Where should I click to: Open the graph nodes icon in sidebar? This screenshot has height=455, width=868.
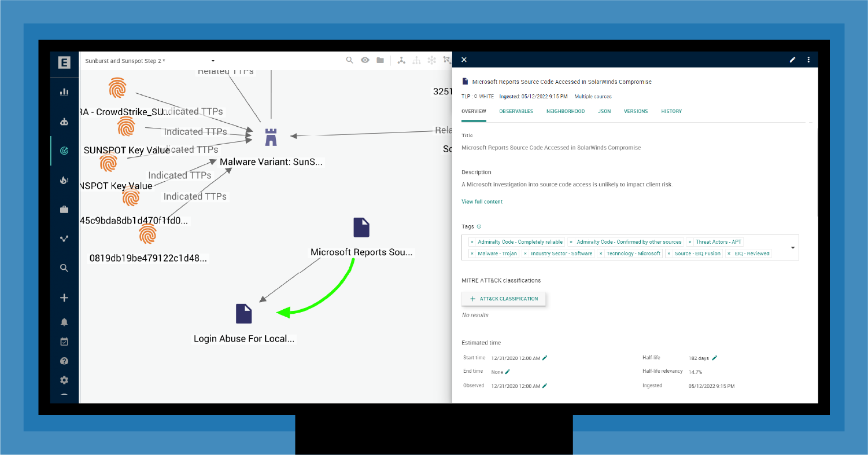(x=64, y=238)
